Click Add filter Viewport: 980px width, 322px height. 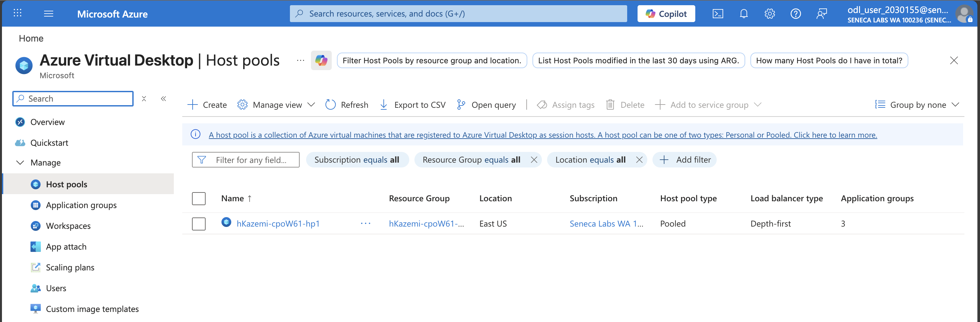(x=685, y=160)
